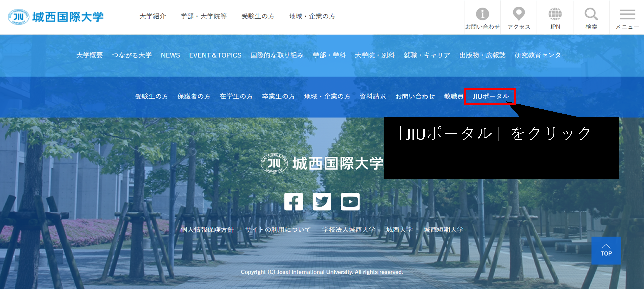Open 学部・学科 link

329,55
